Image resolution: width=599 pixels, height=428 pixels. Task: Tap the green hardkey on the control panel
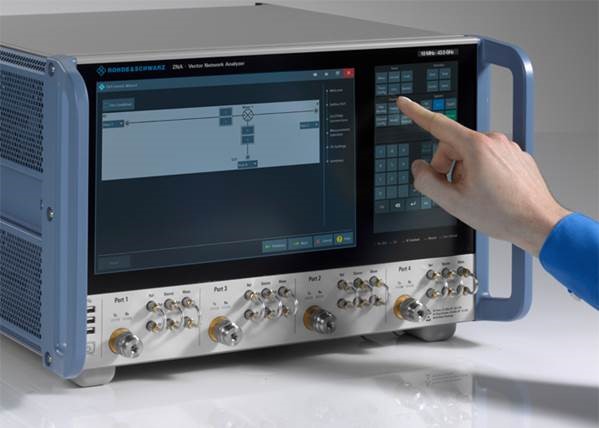451,115
